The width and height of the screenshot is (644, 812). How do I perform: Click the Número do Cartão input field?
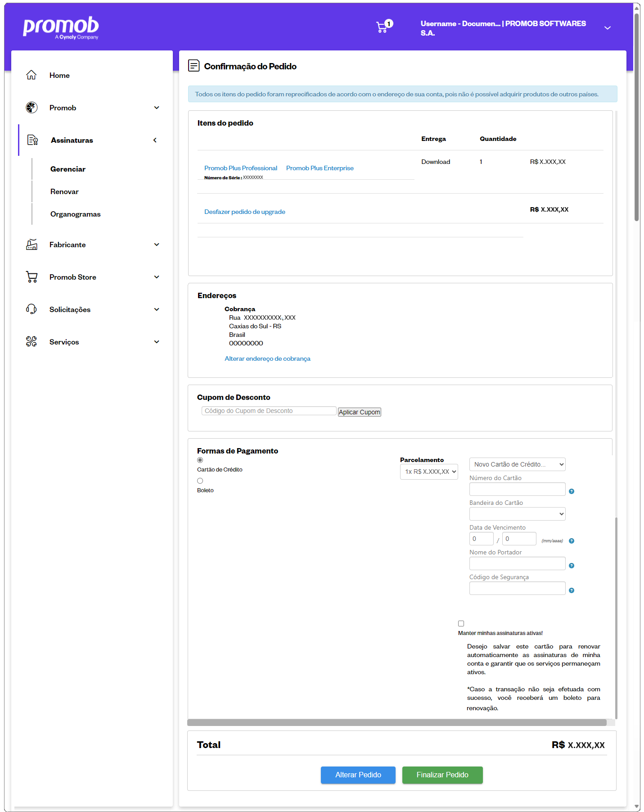pos(518,489)
